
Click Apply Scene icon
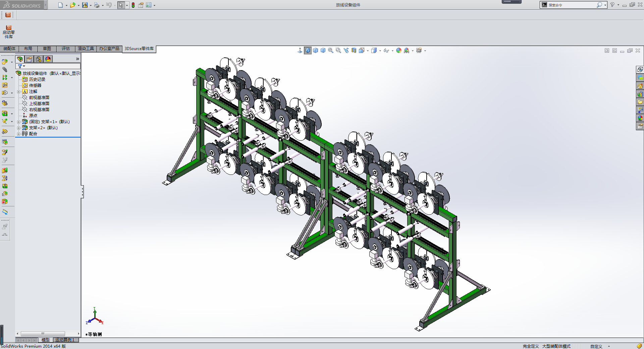coord(407,50)
